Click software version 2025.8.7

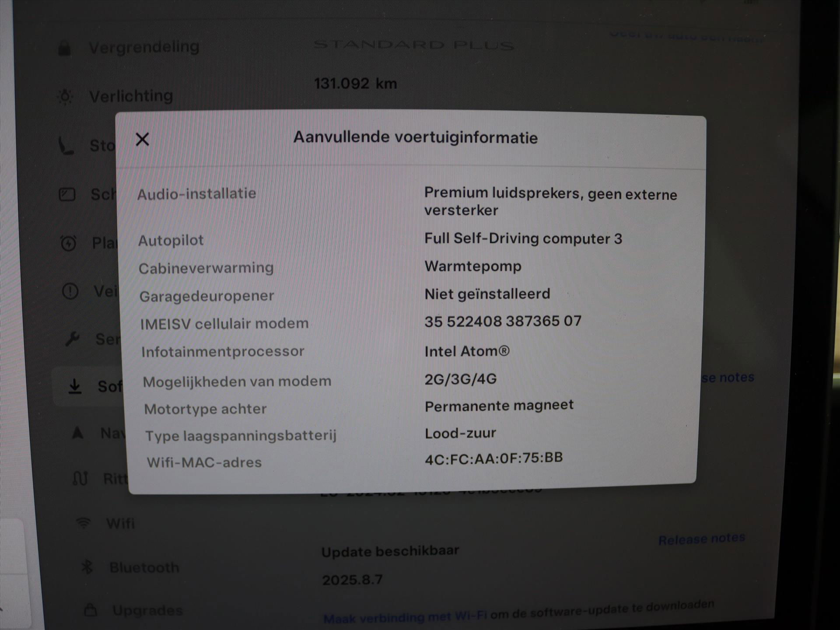352,580
